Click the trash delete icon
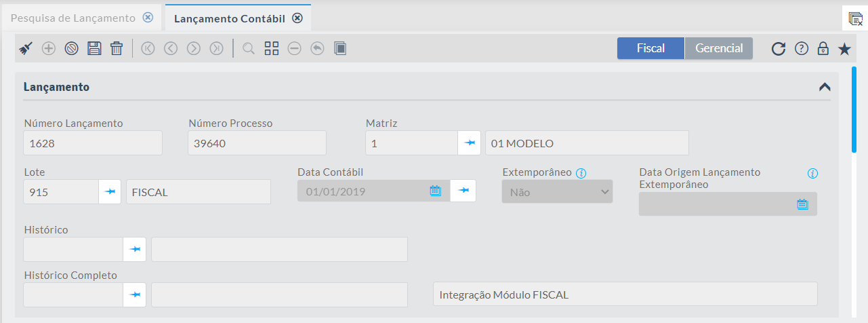This screenshot has width=868, height=323. click(x=117, y=48)
